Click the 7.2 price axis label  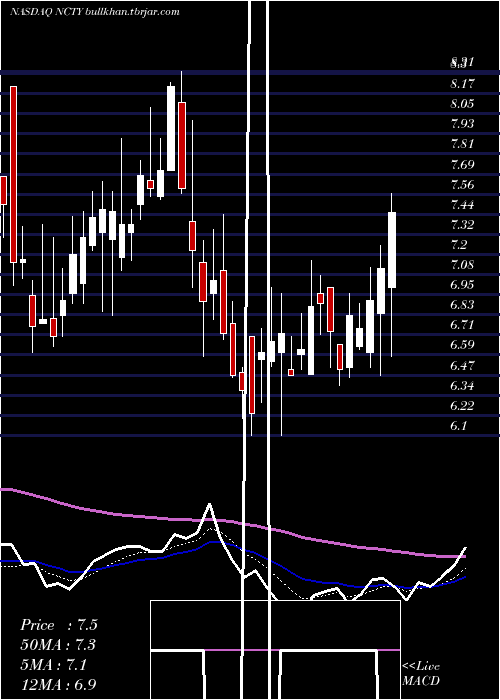pyautogui.click(x=458, y=244)
